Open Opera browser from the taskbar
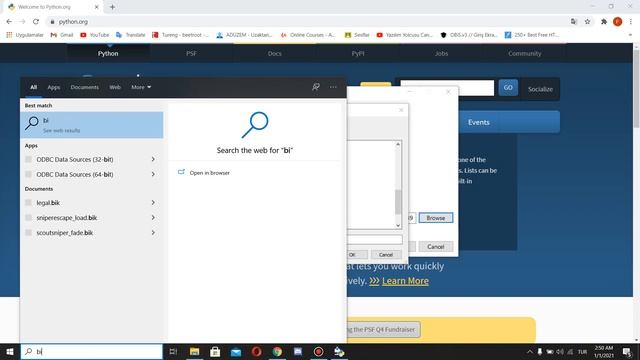Viewport: 640px width, 360px height. coord(256,351)
